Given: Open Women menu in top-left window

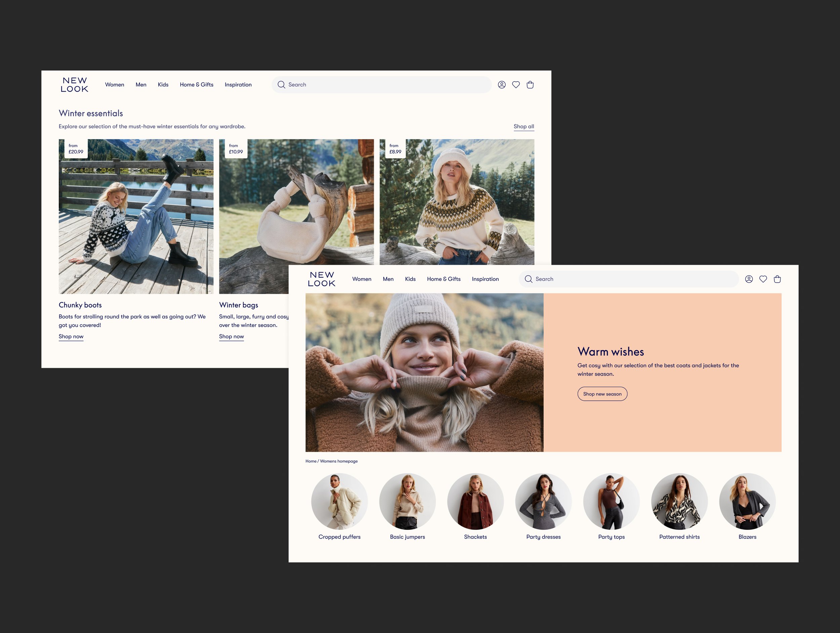Looking at the screenshot, I should (115, 85).
